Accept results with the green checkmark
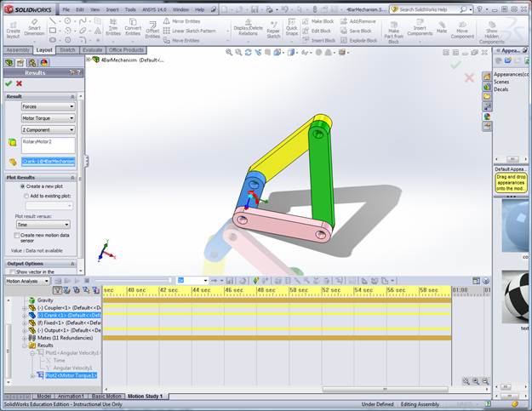The height and width of the screenshot is (411, 532). (x=9, y=83)
